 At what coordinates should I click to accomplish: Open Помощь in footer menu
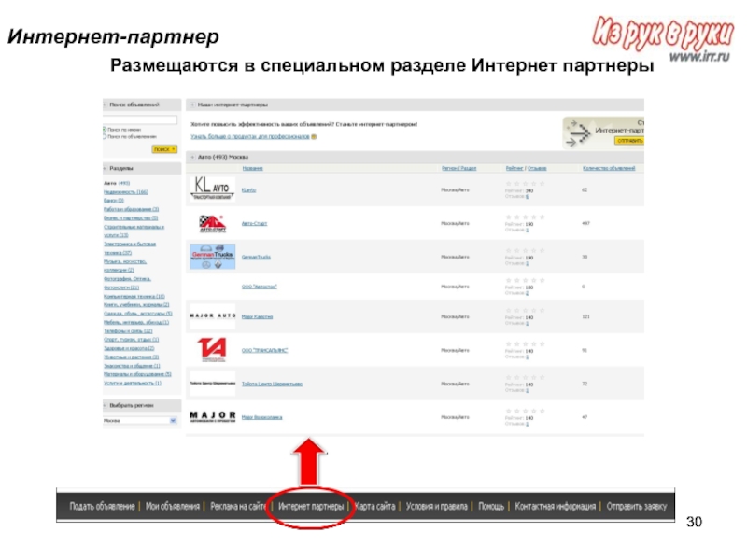coord(491,506)
